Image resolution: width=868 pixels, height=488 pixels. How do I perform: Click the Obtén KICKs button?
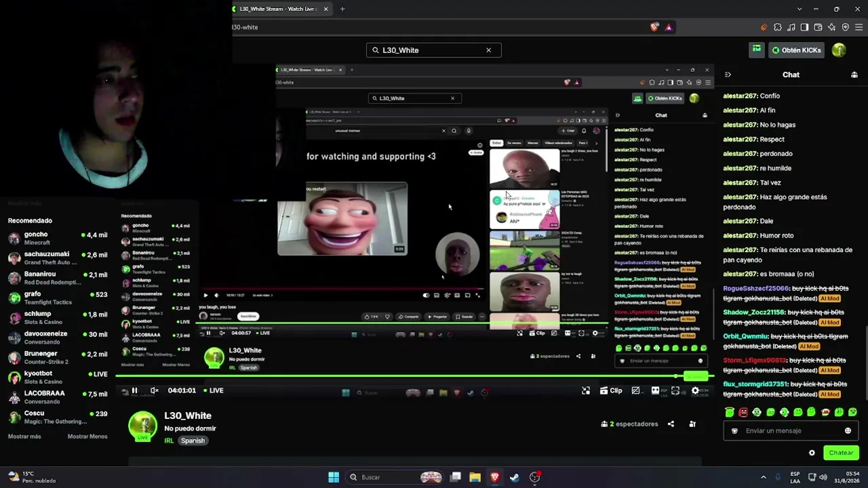pos(797,50)
